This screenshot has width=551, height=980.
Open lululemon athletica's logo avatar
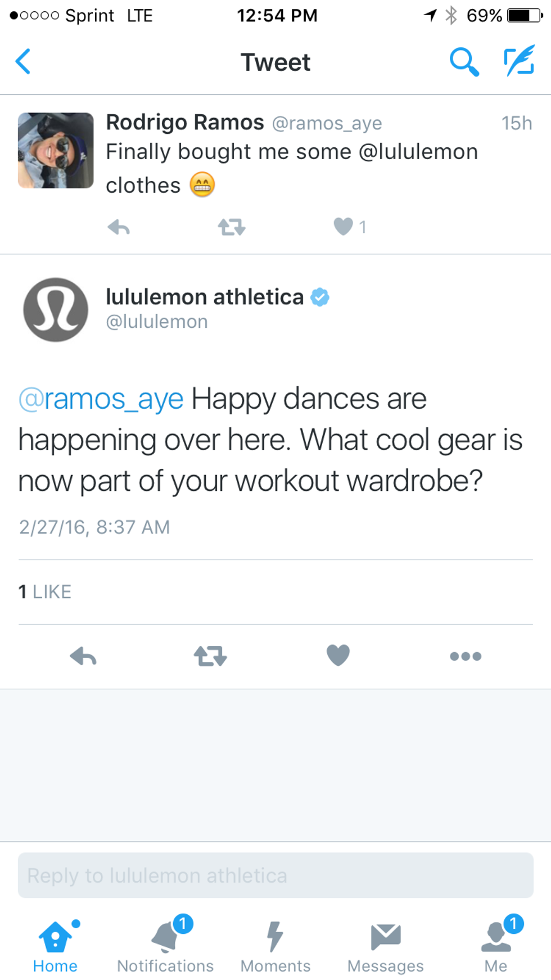coord(56,310)
